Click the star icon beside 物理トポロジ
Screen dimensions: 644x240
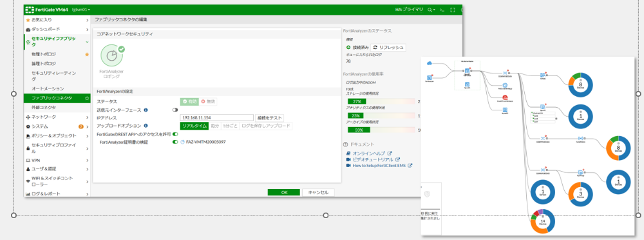[87, 54]
